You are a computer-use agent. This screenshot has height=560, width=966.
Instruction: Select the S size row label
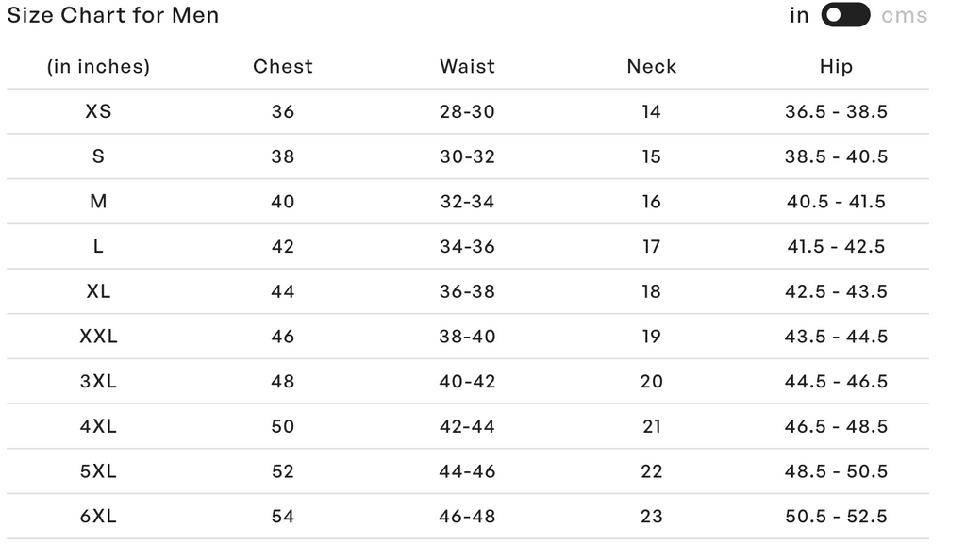click(98, 156)
